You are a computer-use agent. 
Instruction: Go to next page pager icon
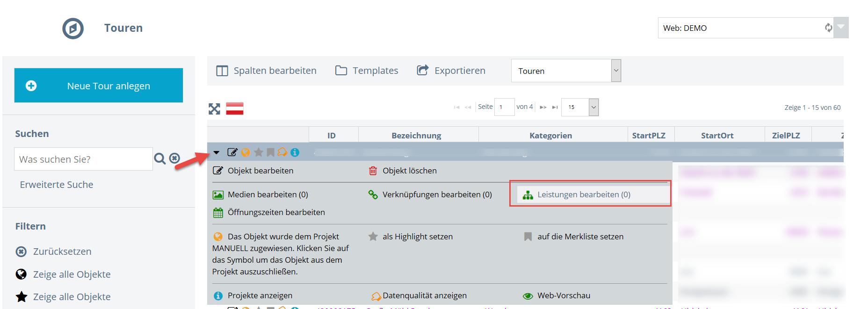click(x=543, y=107)
